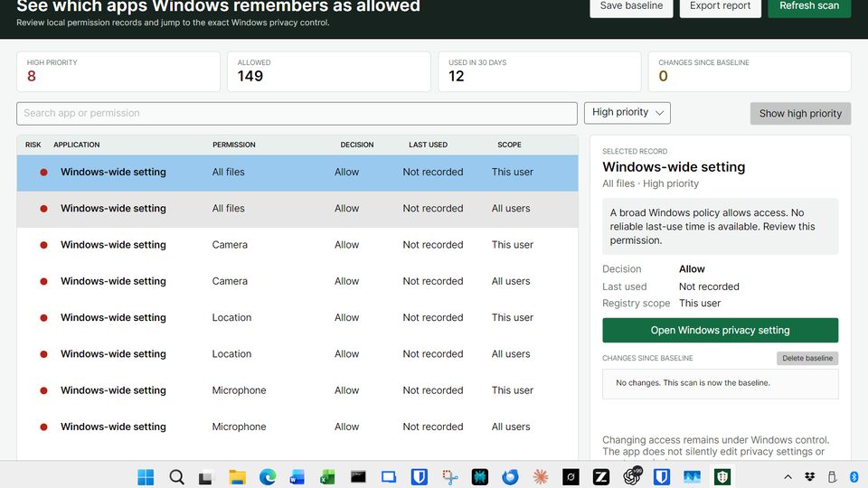Click the selected record 'Windows-wide setting' title
Screen dimensions: 868x488
pyautogui.click(x=674, y=167)
